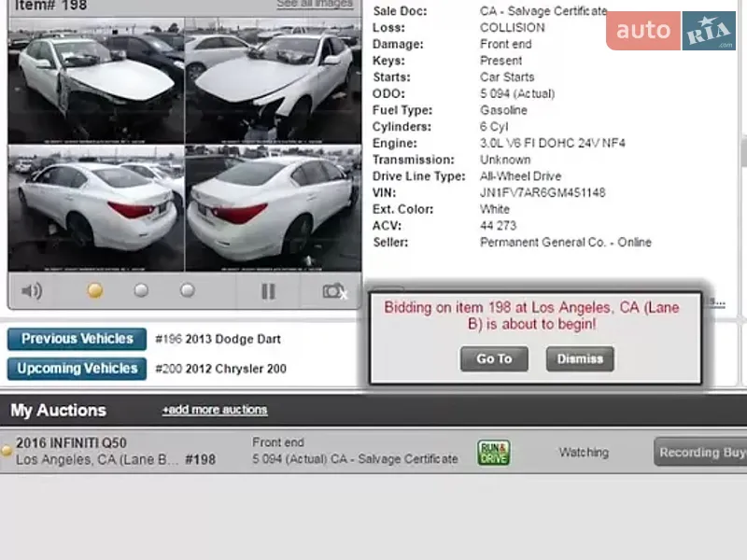Screen dimensions: 747x560
Task: Click the Fuel Type value Gasoline
Action: [503, 110]
